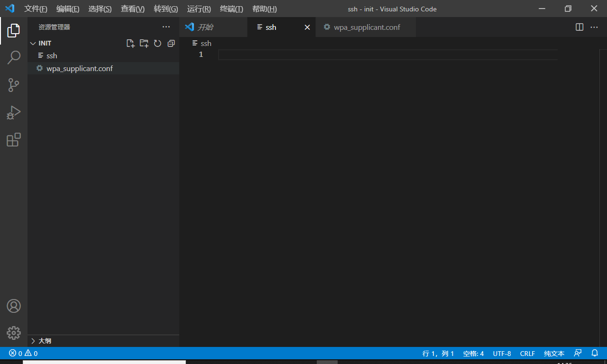The height and width of the screenshot is (364, 607).
Task: Open the Explorer view in activity bar
Action: click(14, 30)
